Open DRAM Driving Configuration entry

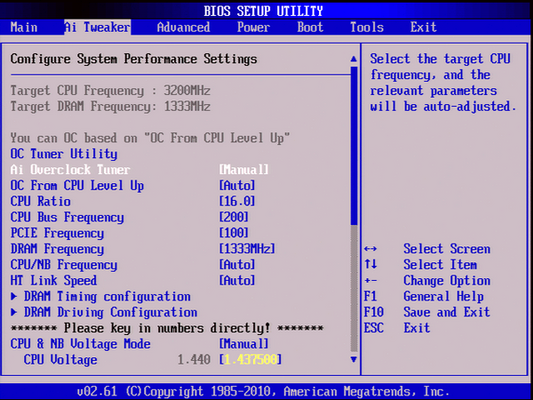tap(110, 312)
